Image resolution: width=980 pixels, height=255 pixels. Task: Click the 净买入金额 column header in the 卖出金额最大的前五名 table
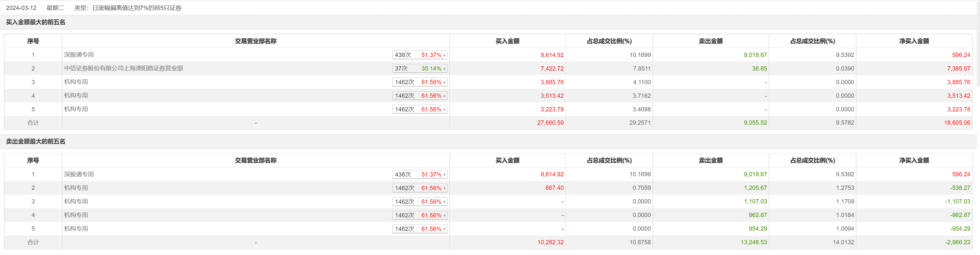pyautogui.click(x=914, y=160)
